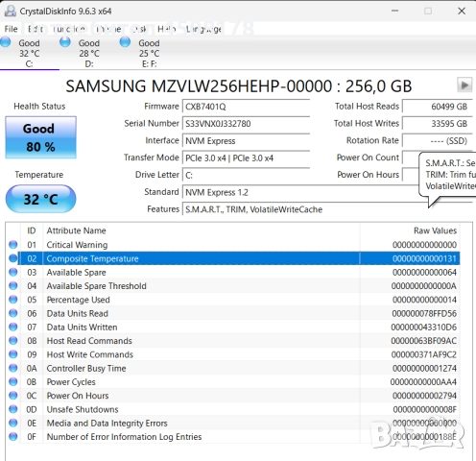Click the disk title SAMSUNG MZVLW256HEHP-00000
The width and height of the screenshot is (476, 461).
click(239, 85)
